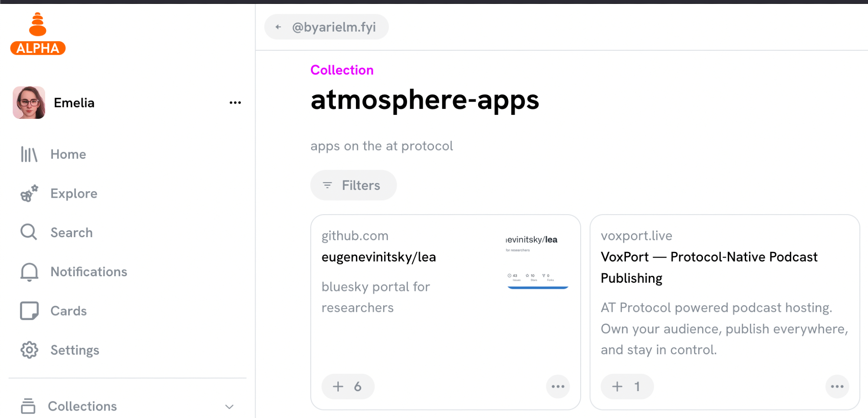Expand the Collections chevron in sidebar
The height and width of the screenshot is (418, 868).
(229, 406)
